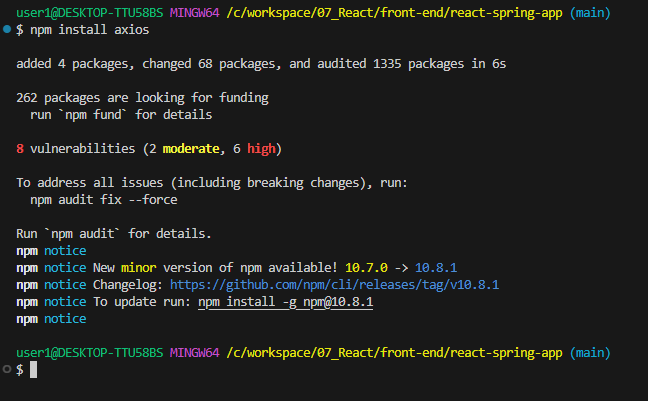Screen dimensions: 648x401
Task: Click the empty circle decoration beside the last prompt
Action: (7, 369)
